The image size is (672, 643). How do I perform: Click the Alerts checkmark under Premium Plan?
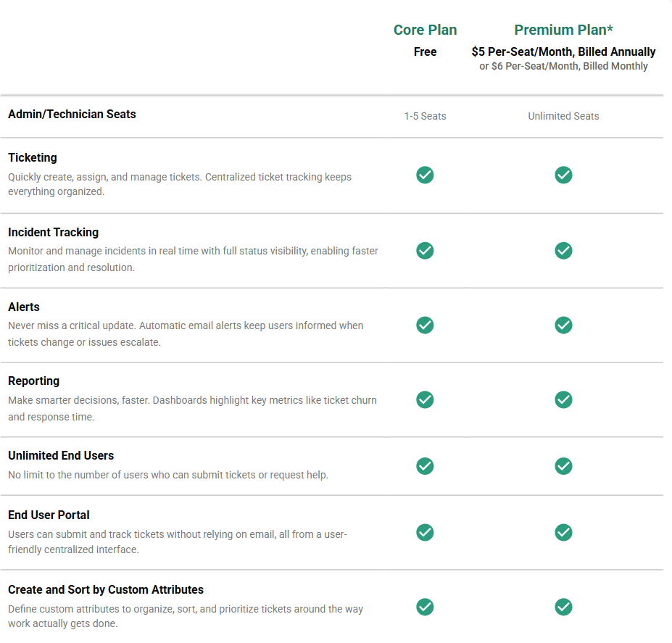click(x=563, y=325)
